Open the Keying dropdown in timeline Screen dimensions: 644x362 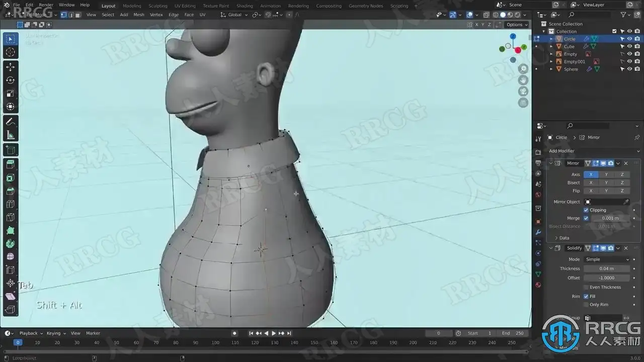(x=56, y=333)
